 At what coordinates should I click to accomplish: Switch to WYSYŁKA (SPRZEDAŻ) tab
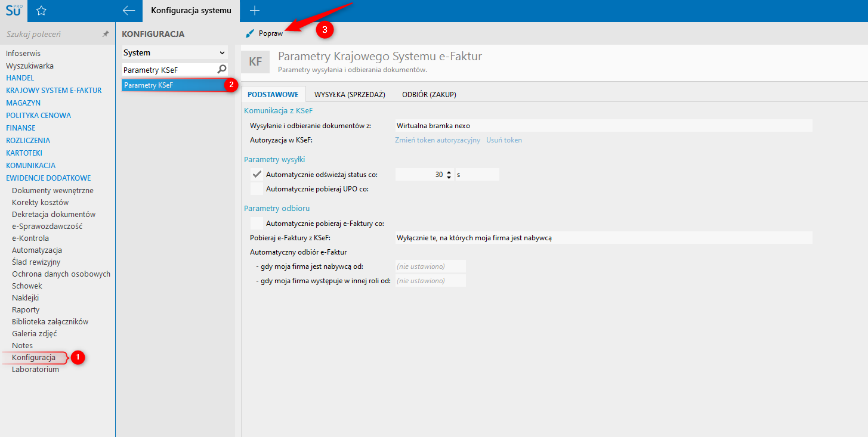350,94
